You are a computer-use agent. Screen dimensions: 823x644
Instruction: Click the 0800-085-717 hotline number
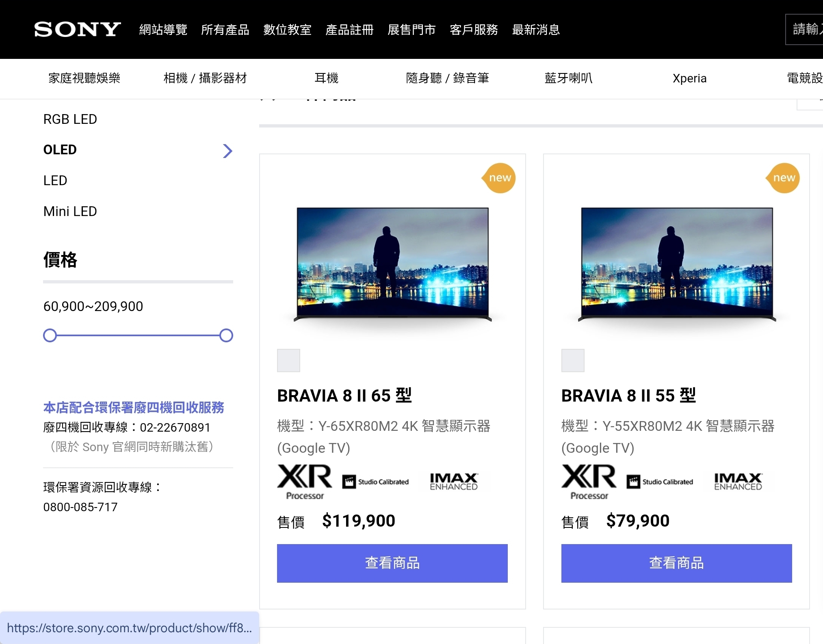[80, 507]
